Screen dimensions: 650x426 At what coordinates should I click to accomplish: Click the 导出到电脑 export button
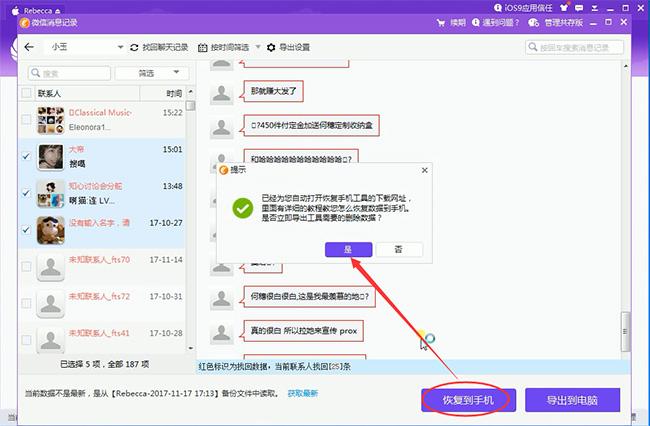572,400
